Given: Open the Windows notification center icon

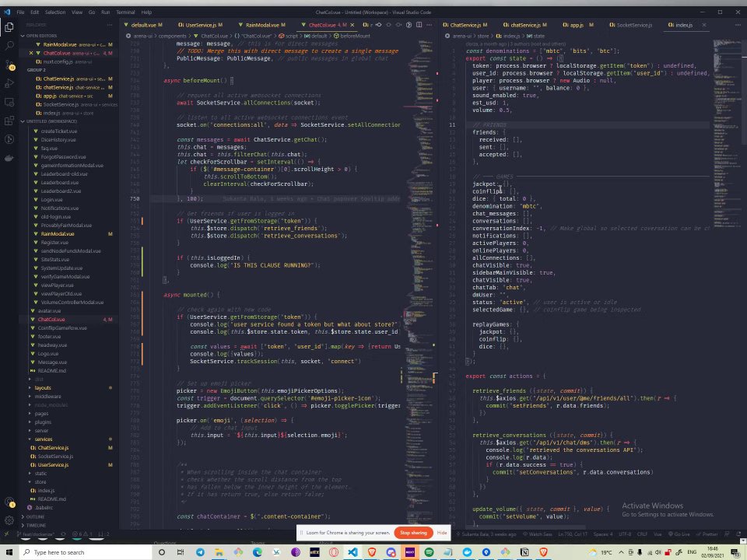Looking at the screenshot, I should pyautogui.click(x=735, y=552).
